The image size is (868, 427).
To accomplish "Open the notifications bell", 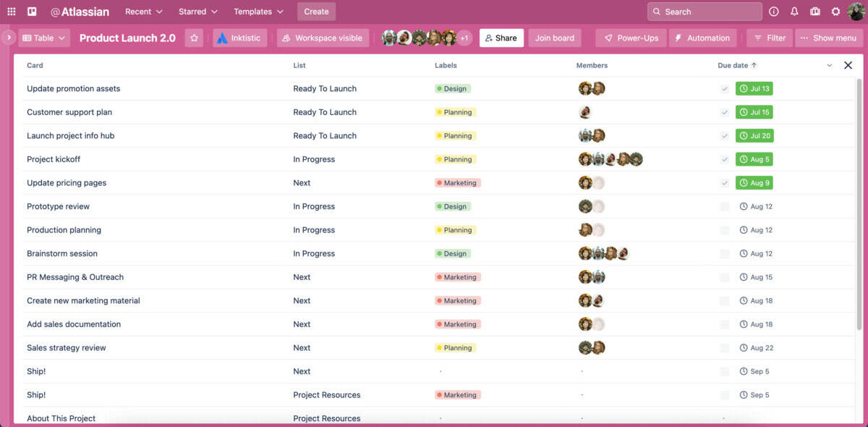I will click(x=794, y=12).
